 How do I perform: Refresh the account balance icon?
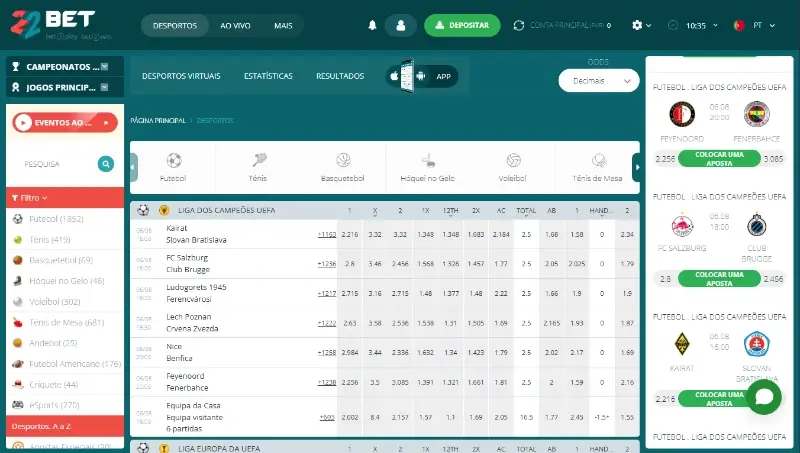click(519, 25)
